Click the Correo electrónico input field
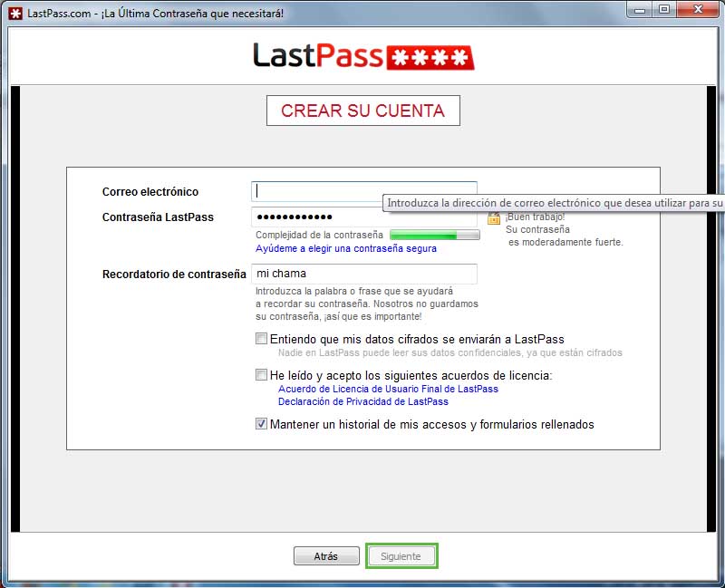This screenshot has height=588, width=725. (364, 191)
